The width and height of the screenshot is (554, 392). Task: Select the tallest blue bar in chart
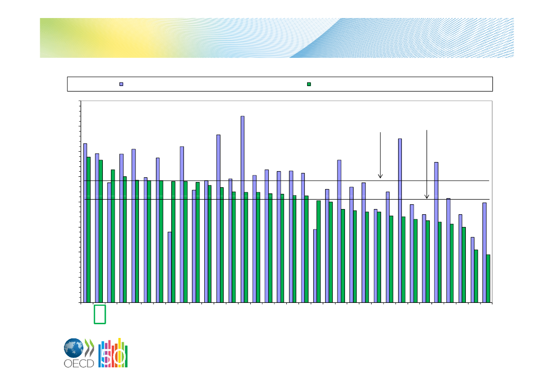[x=243, y=209]
